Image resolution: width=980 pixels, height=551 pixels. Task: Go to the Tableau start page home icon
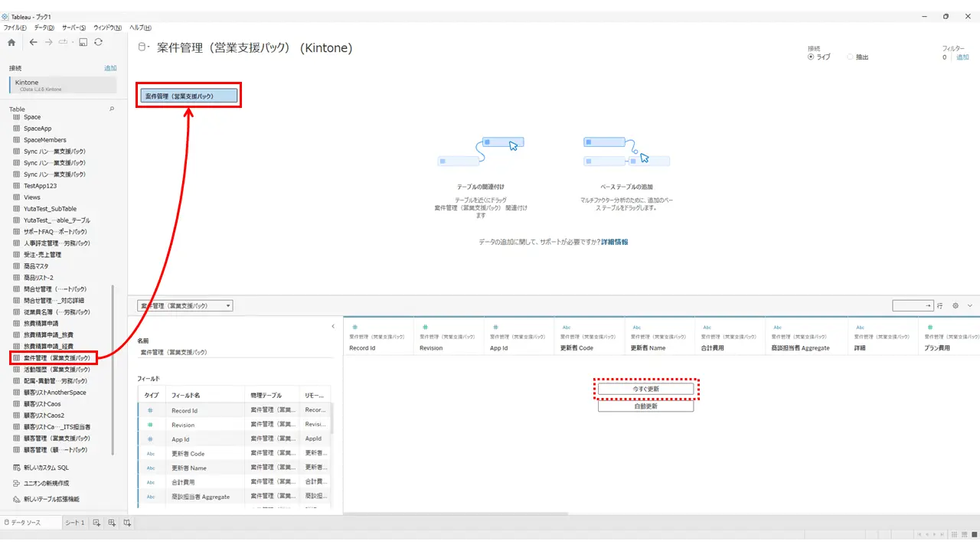pos(11,42)
